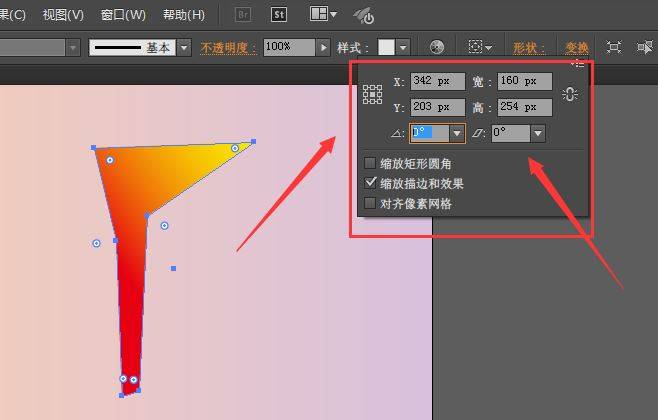
Task: Click the X position input field
Action: coord(437,82)
